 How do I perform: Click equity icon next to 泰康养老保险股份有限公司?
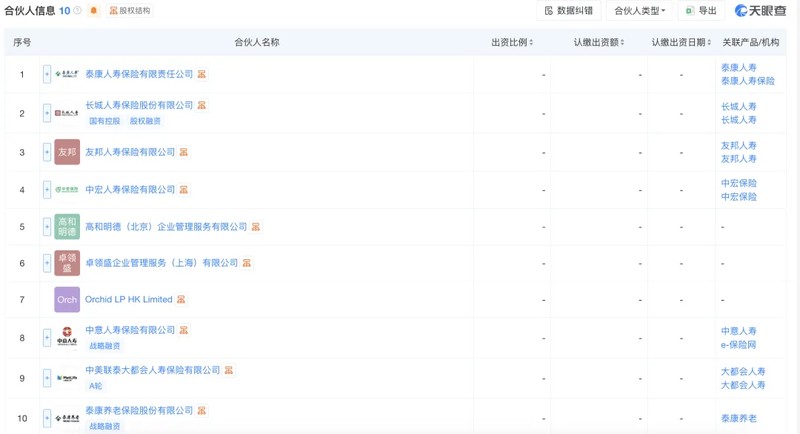[x=202, y=410]
